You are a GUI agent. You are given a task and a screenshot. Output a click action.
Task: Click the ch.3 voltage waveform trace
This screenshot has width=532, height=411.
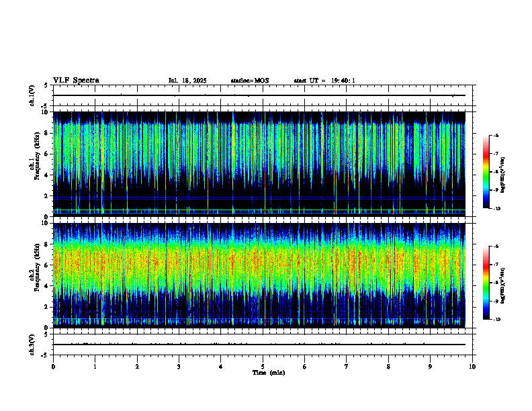pos(259,345)
